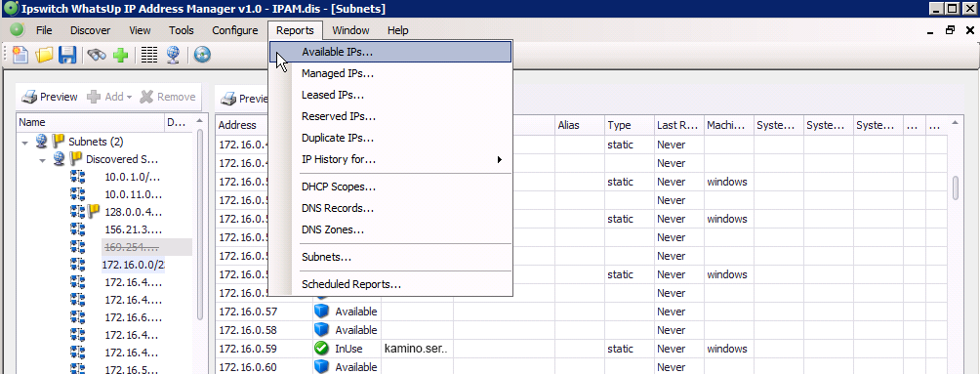The height and width of the screenshot is (374, 980).
Task: Sort by the Last R... column header
Action: [679, 125]
